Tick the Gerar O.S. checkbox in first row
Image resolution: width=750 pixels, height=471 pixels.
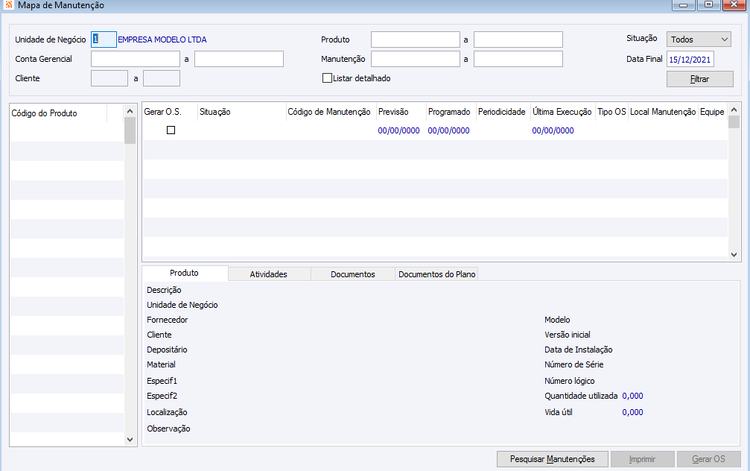(x=171, y=130)
